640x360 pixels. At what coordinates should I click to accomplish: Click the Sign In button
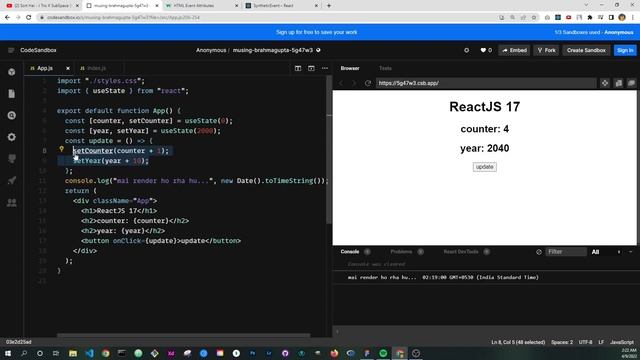[x=625, y=50]
